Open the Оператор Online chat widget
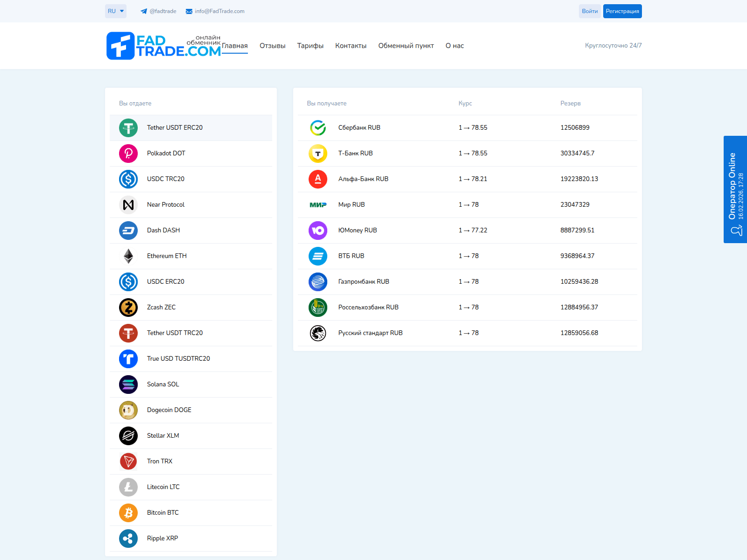Viewport: 747px width, 560px height. pos(735,189)
